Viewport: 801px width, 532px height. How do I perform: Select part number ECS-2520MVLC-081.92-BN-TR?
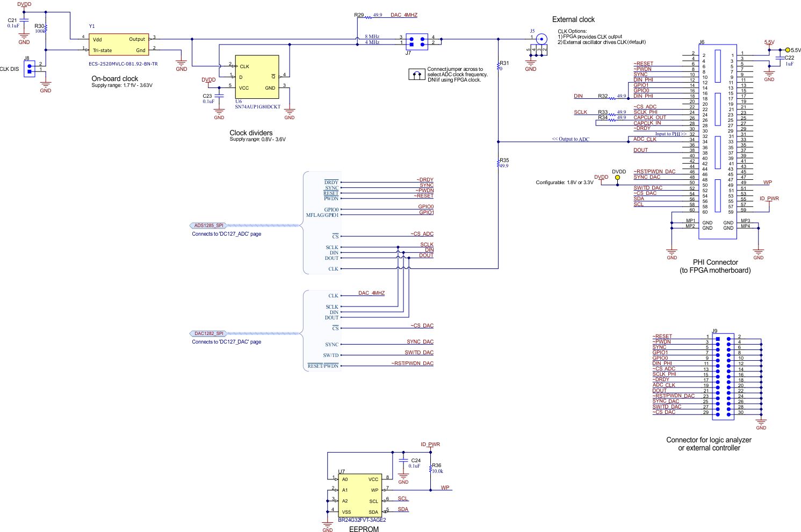pos(124,64)
